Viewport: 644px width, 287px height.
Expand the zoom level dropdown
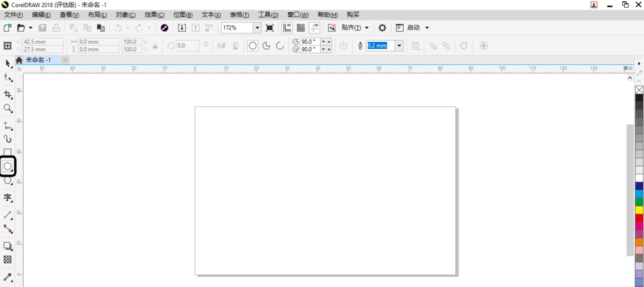tap(257, 28)
